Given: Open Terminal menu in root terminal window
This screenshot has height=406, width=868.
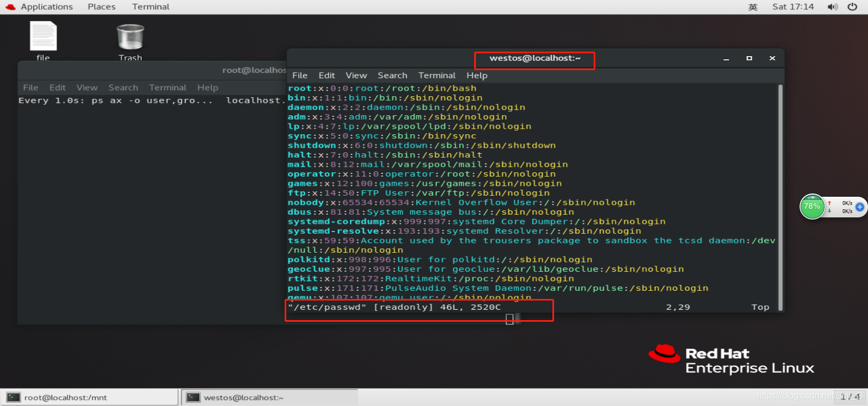Looking at the screenshot, I should 167,88.
